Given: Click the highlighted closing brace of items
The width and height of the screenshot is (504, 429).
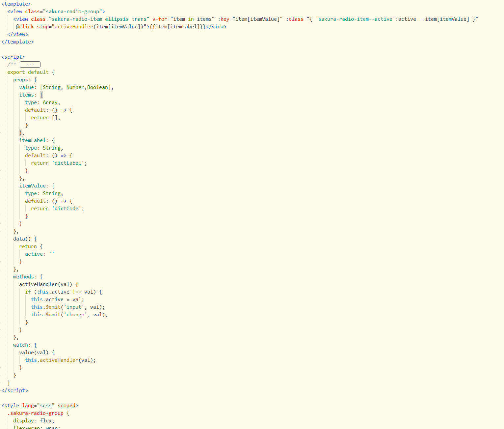Looking at the screenshot, I should click(x=20, y=133).
